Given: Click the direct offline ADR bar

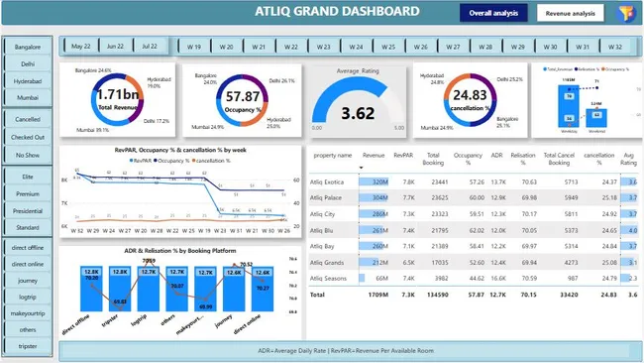Looking at the screenshot, I should click(x=91, y=289).
